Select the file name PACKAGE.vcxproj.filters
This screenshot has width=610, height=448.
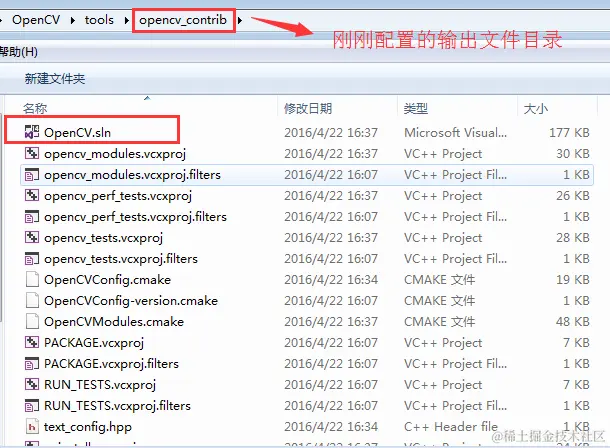pyautogui.click(x=111, y=364)
